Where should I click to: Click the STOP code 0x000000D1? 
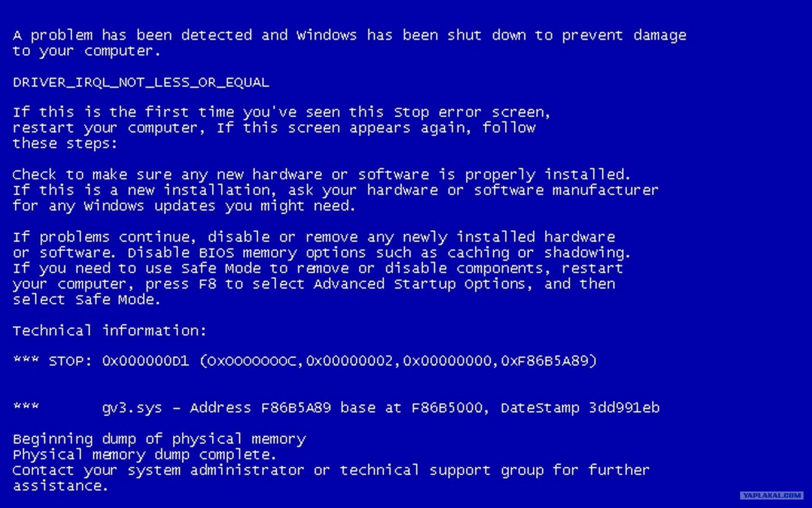[145, 361]
